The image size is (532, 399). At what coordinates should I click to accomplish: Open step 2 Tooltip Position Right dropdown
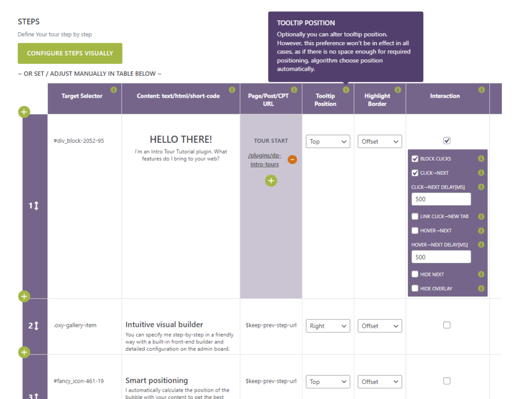tap(328, 326)
